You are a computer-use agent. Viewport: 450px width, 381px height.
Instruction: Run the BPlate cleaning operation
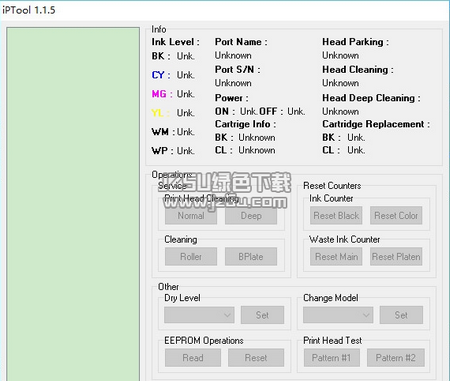click(251, 257)
